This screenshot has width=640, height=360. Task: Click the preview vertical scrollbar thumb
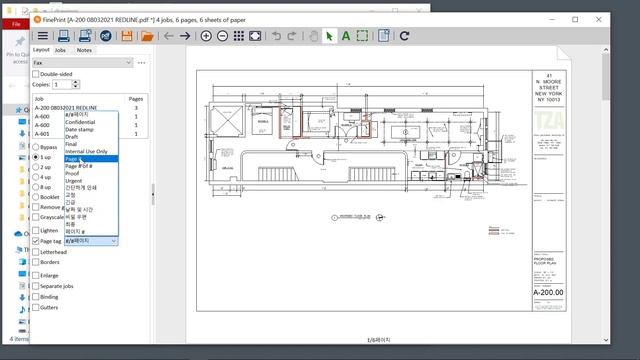point(606,77)
